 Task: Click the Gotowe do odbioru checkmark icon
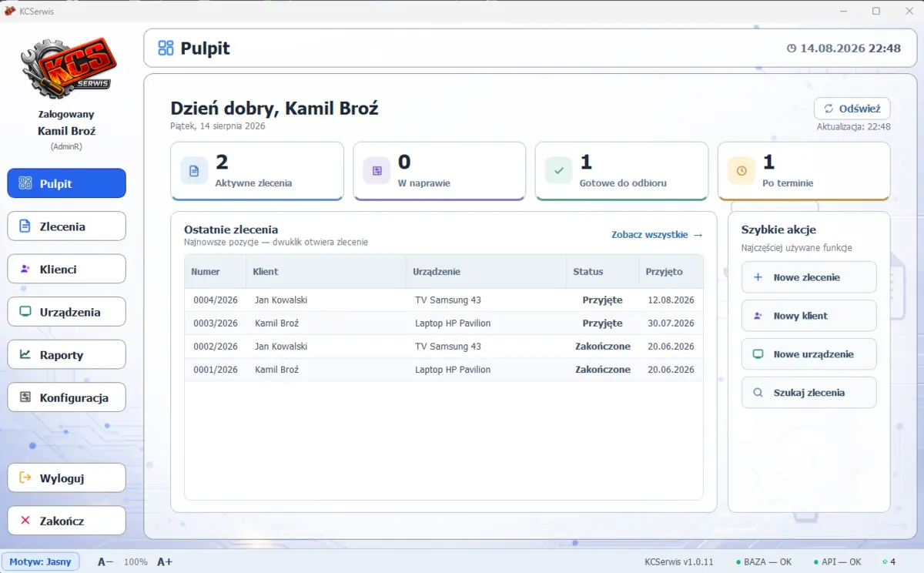559,171
